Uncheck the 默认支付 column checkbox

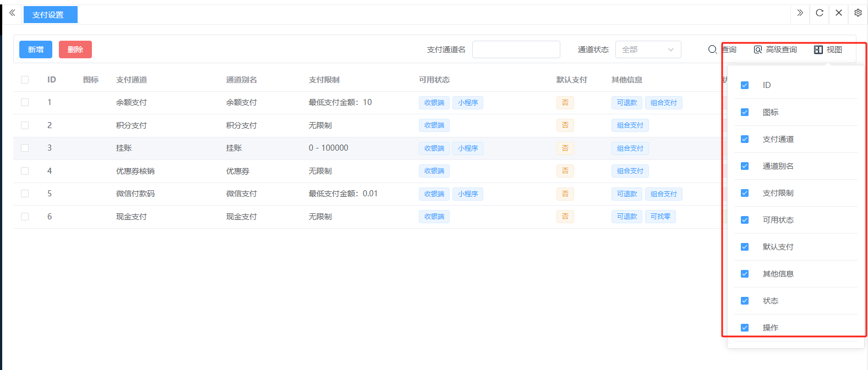[745, 247]
